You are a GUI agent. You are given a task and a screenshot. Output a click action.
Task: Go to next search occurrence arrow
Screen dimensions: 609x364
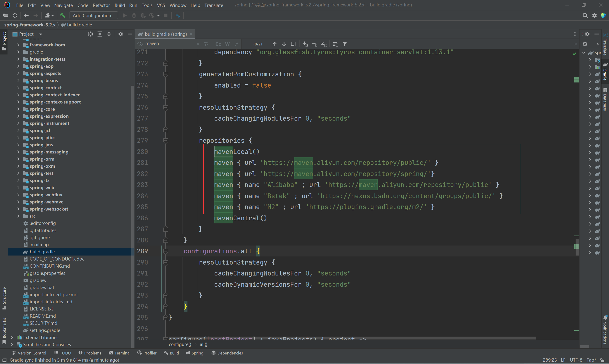click(x=284, y=44)
